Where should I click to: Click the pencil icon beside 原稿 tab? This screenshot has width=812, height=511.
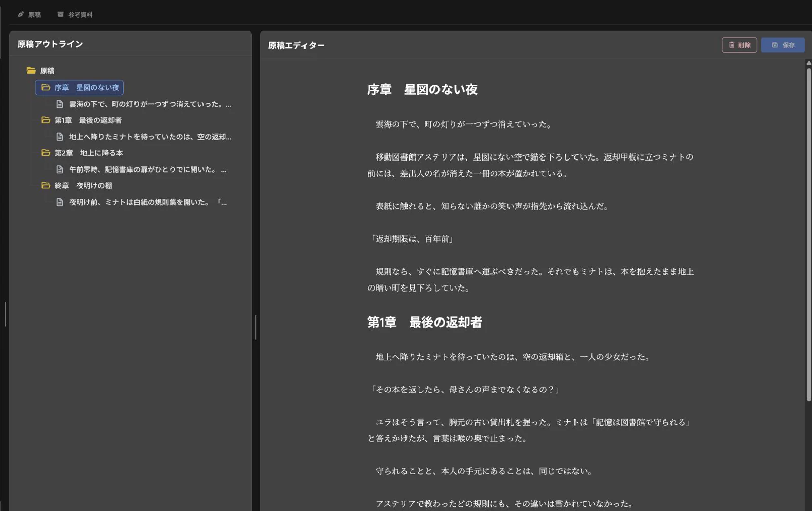pos(21,15)
